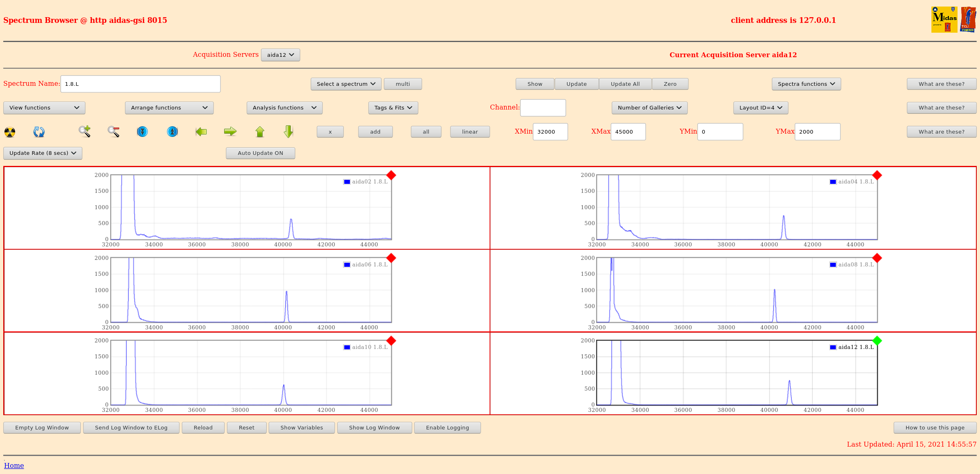Click the yellow radiation hazard icon
This screenshot has height=474, width=980.
click(10, 132)
